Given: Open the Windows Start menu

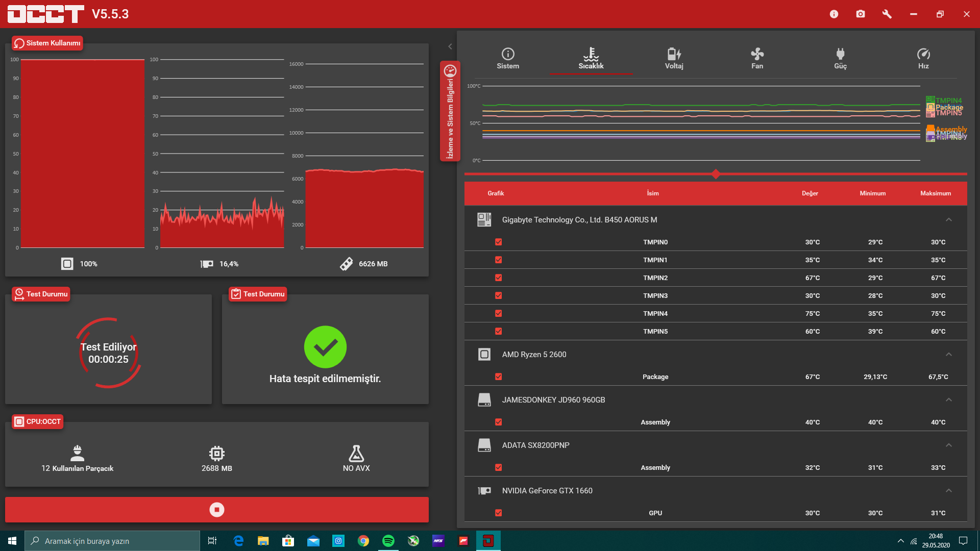Looking at the screenshot, I should [12, 541].
